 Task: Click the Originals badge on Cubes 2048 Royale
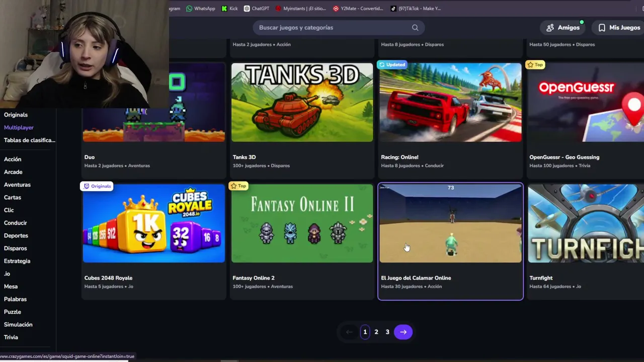coord(97,186)
